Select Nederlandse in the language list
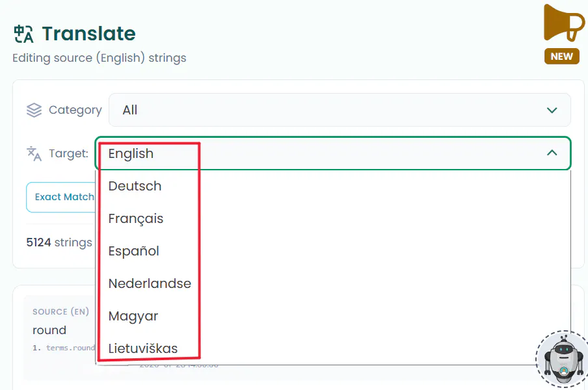The image size is (588, 390). (150, 283)
